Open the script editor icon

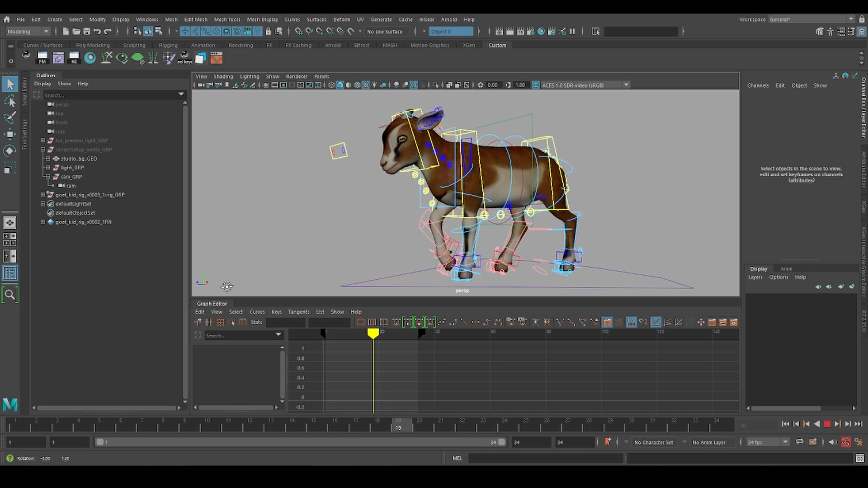pos(860,458)
